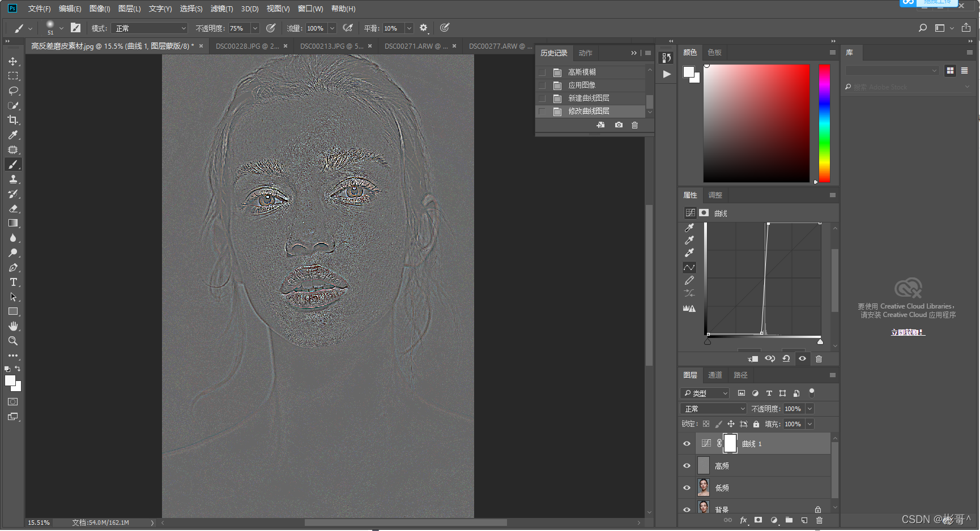980x531 pixels.
Task: Delete current state in History panel
Action: (634, 125)
